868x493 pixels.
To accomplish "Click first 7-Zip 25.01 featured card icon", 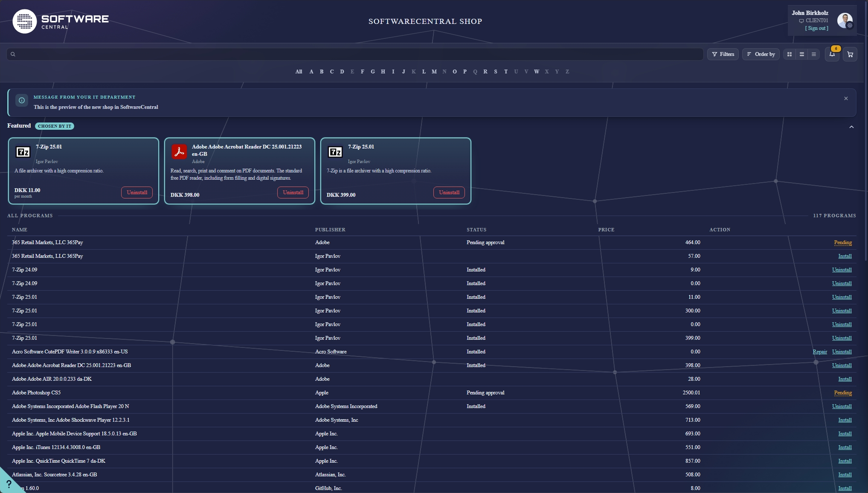I will pyautogui.click(x=23, y=152).
